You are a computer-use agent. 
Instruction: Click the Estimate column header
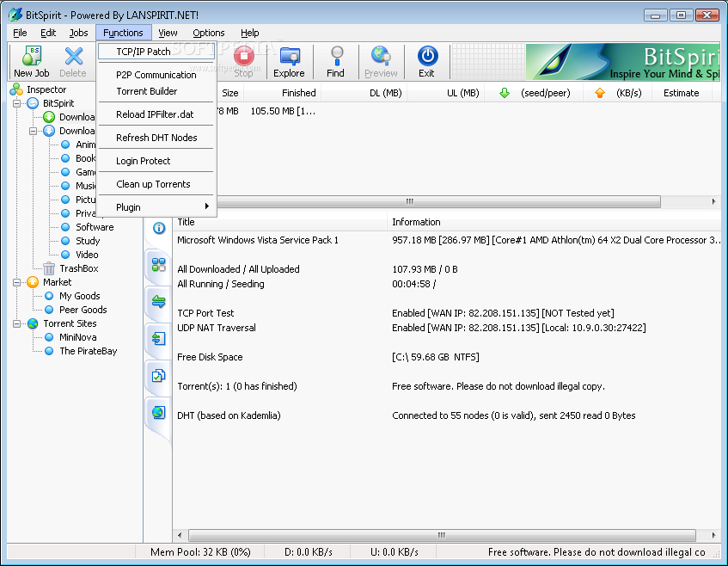click(x=682, y=93)
